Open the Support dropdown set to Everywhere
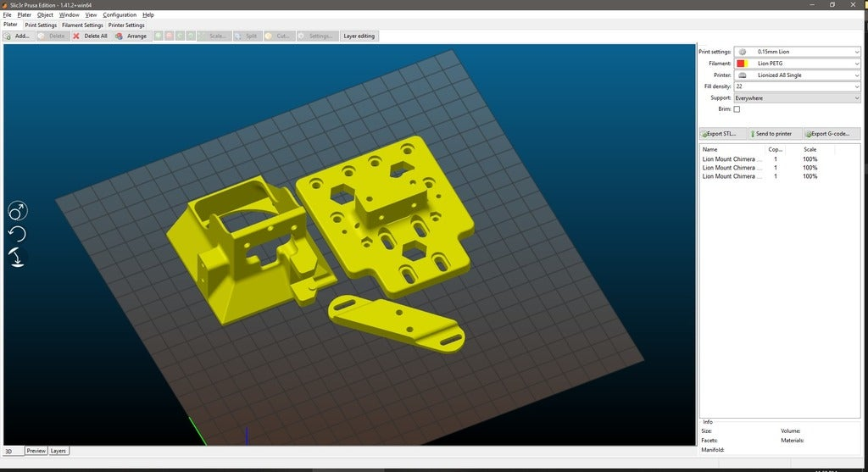 point(797,98)
